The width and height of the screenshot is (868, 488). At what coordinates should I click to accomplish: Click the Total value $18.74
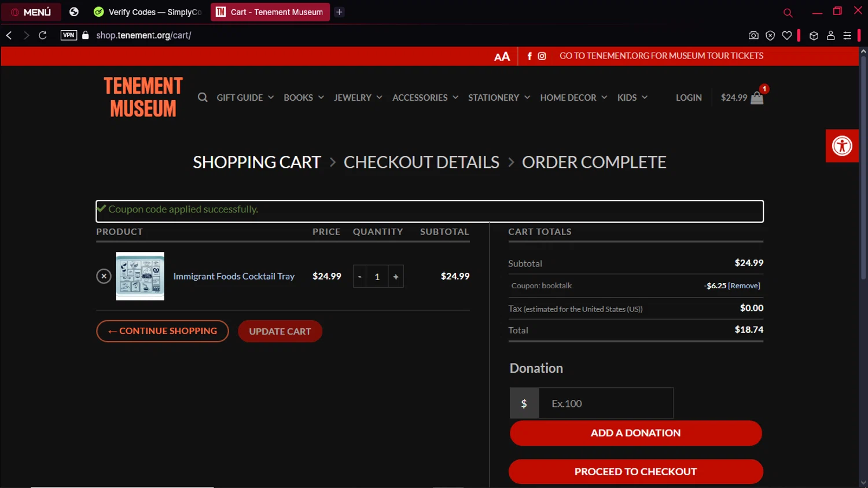click(749, 330)
